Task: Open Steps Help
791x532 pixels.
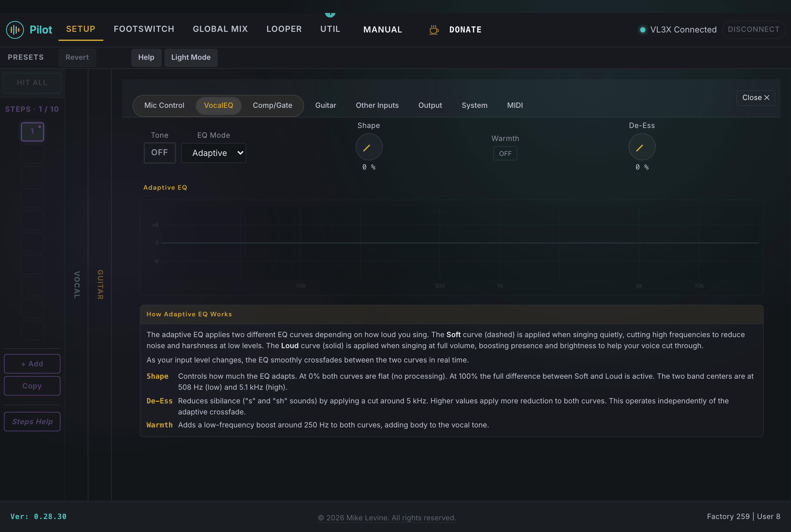Action: point(32,421)
